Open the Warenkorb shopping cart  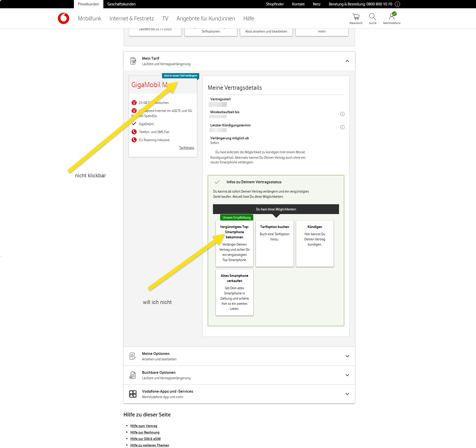point(356,17)
